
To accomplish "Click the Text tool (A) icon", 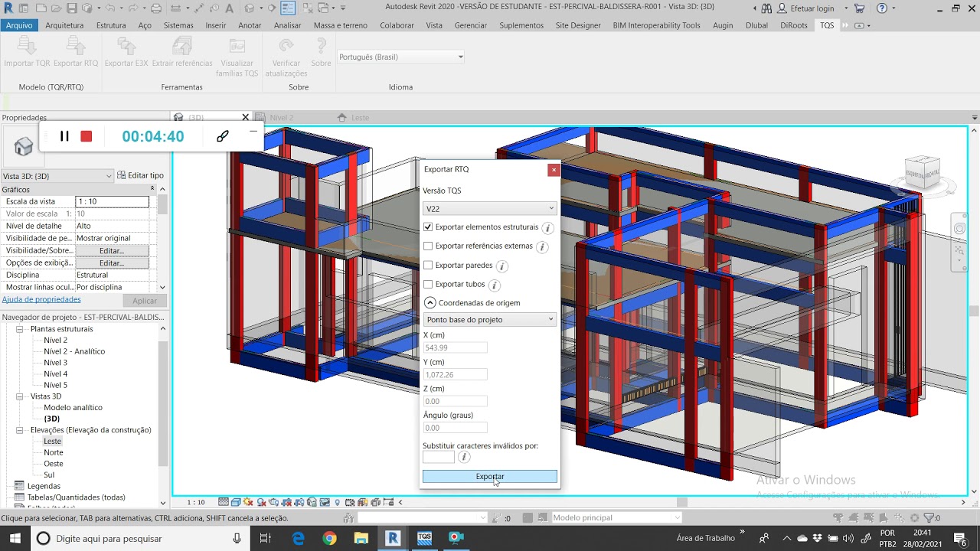I will pyautogui.click(x=229, y=8).
